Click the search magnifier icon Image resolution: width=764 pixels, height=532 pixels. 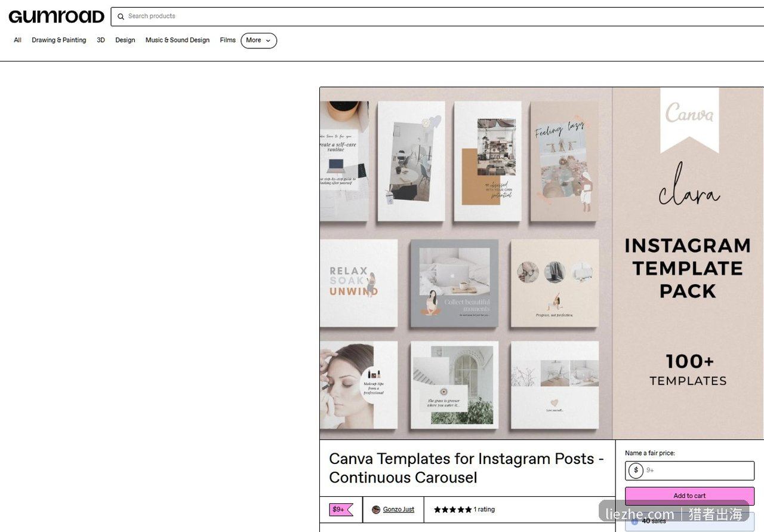tap(121, 17)
